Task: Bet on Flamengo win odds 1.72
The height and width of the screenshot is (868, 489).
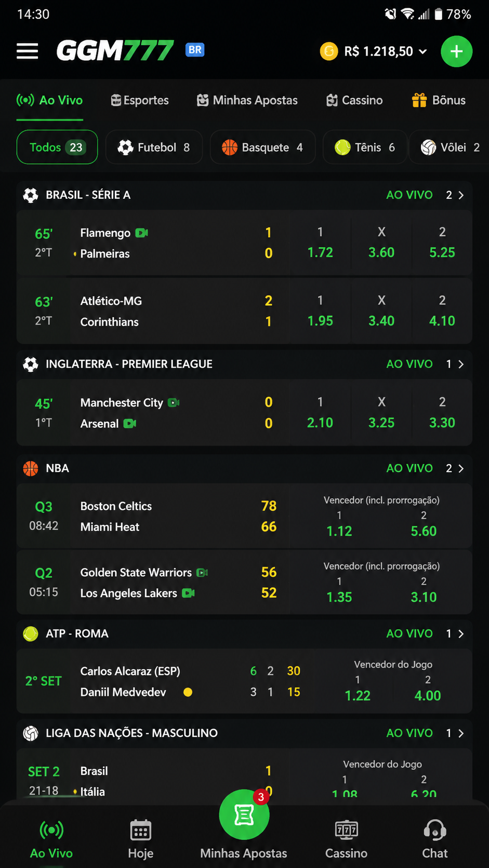Action: (320, 242)
